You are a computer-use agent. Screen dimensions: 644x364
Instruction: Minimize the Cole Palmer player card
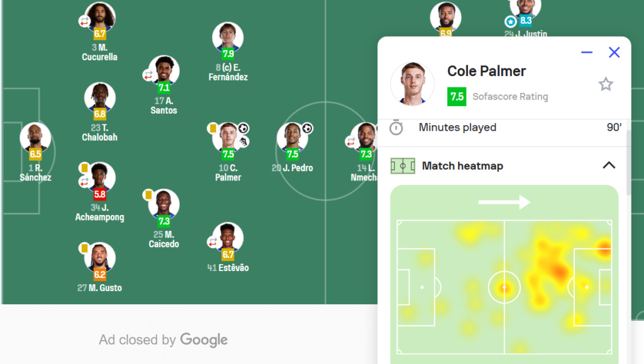[x=587, y=53]
